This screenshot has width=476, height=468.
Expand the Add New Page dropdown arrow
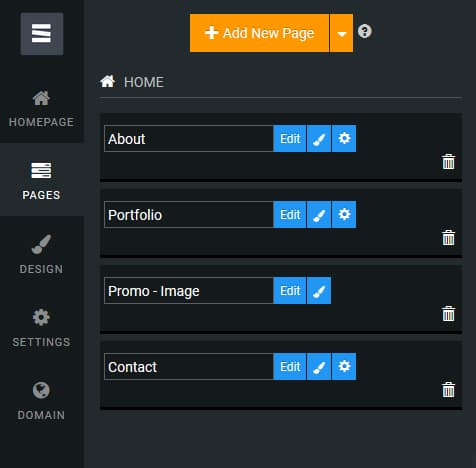click(x=341, y=33)
